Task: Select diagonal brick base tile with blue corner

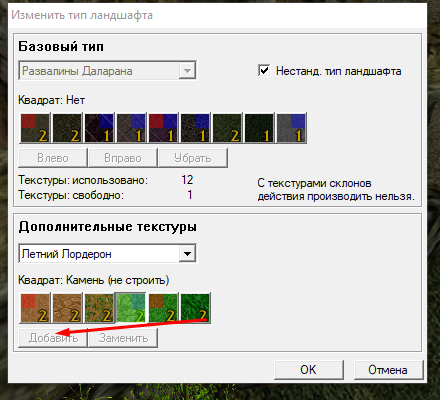Action: tap(131, 128)
